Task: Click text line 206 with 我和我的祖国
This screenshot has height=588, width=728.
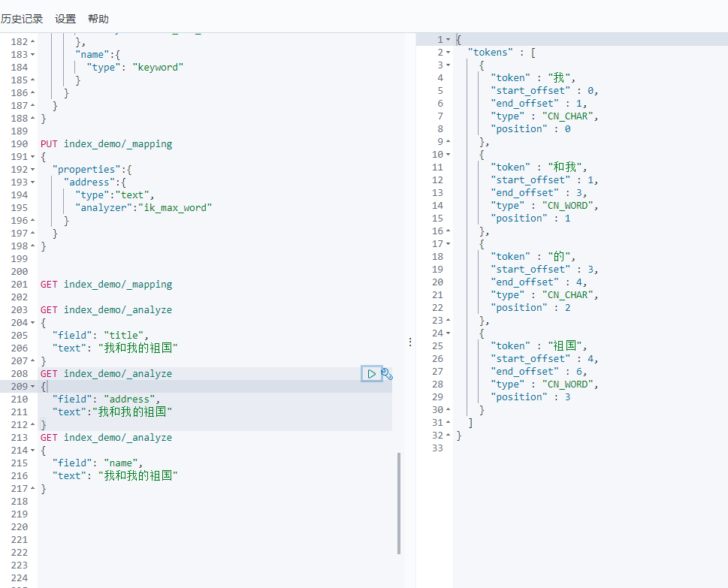Action: click(115, 348)
